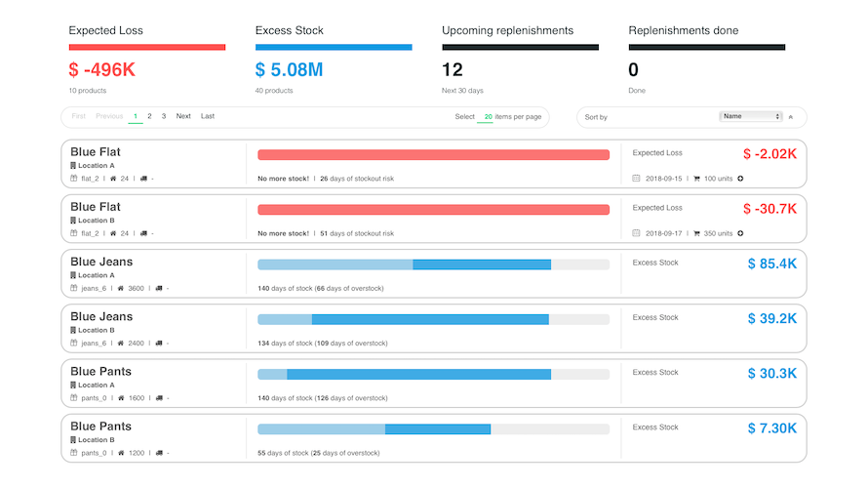Click the building icon beside Blue Flat Location A
This screenshot has height=488, width=868.
click(x=73, y=166)
